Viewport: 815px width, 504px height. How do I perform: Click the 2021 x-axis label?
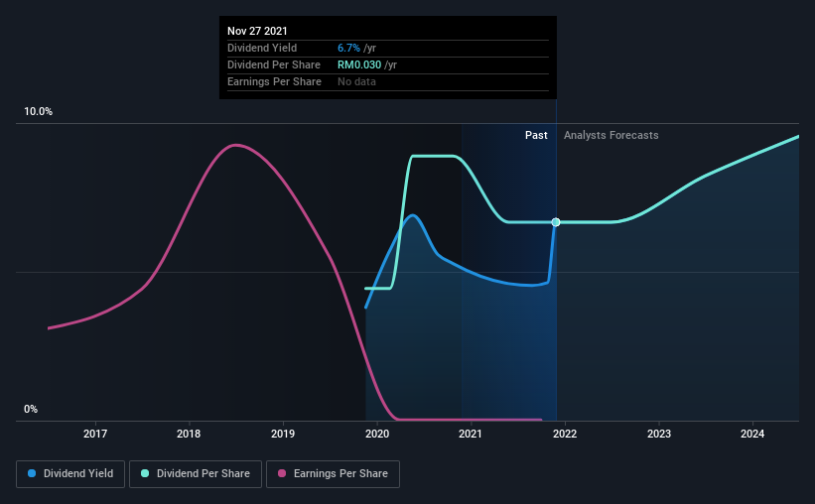coord(471,434)
